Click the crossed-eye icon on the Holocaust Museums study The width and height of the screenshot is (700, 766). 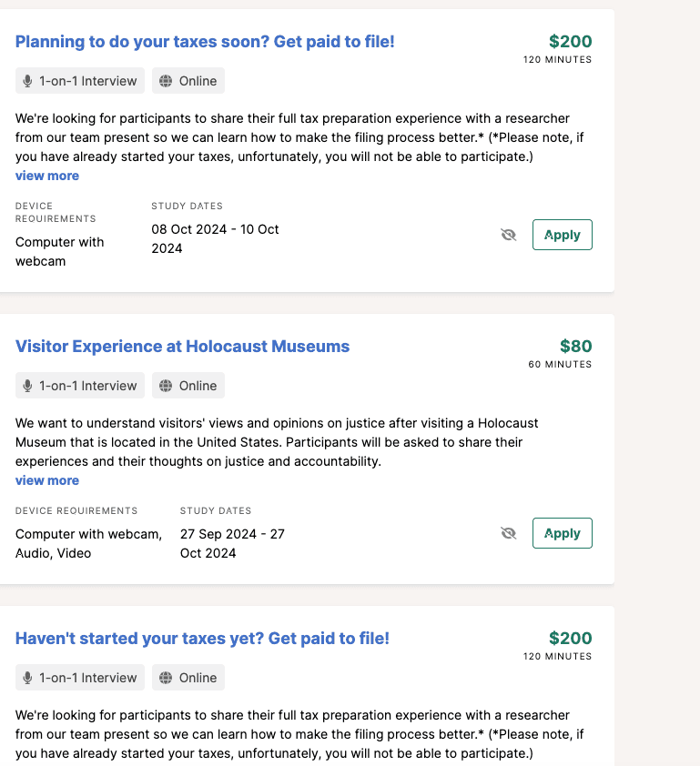click(x=508, y=532)
